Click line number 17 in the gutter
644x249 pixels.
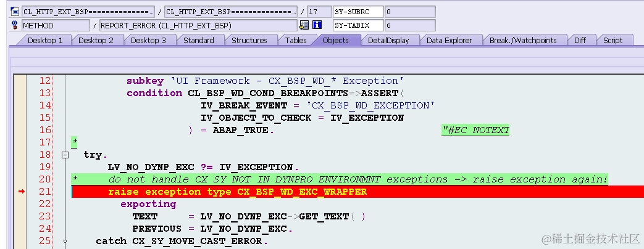click(x=45, y=142)
